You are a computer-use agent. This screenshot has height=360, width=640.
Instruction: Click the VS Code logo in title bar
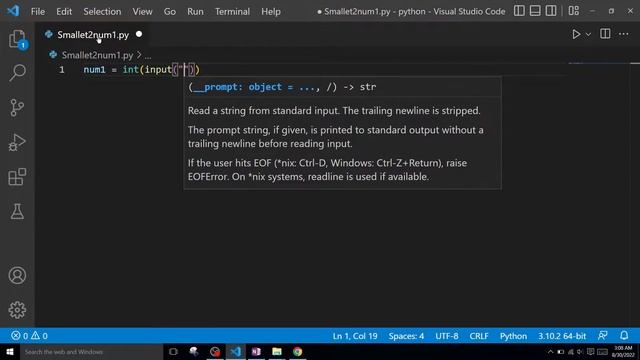[13, 11]
